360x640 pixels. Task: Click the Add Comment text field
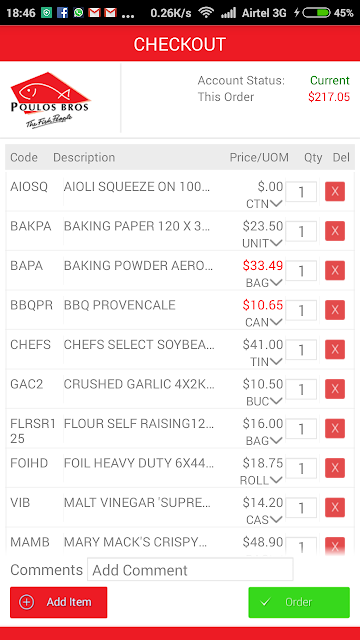coord(190,570)
